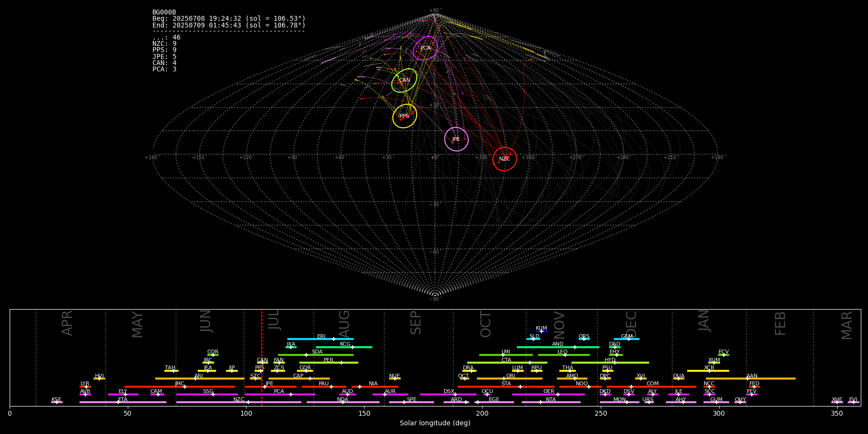The image size is (868, 434).
Task: Select the orange ARI shower bar
Action: (200, 379)
